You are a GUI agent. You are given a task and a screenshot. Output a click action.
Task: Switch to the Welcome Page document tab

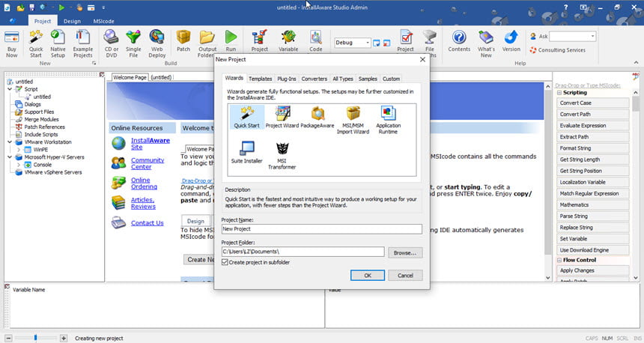[130, 77]
